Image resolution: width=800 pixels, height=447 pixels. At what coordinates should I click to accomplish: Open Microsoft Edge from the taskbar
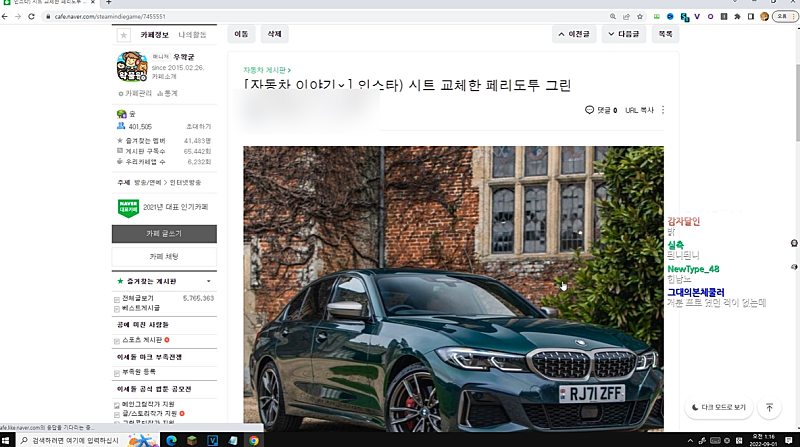click(x=171, y=440)
